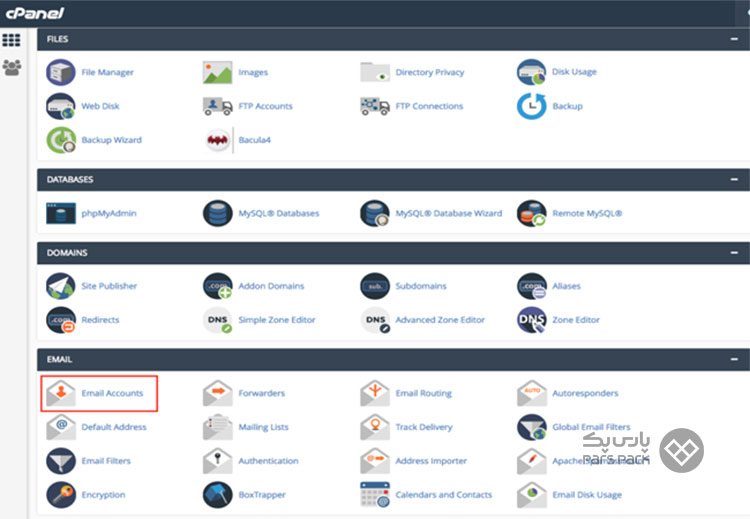Open the BoxTrapper text link
Viewport: 750px width, 519px height.
pyautogui.click(x=262, y=495)
